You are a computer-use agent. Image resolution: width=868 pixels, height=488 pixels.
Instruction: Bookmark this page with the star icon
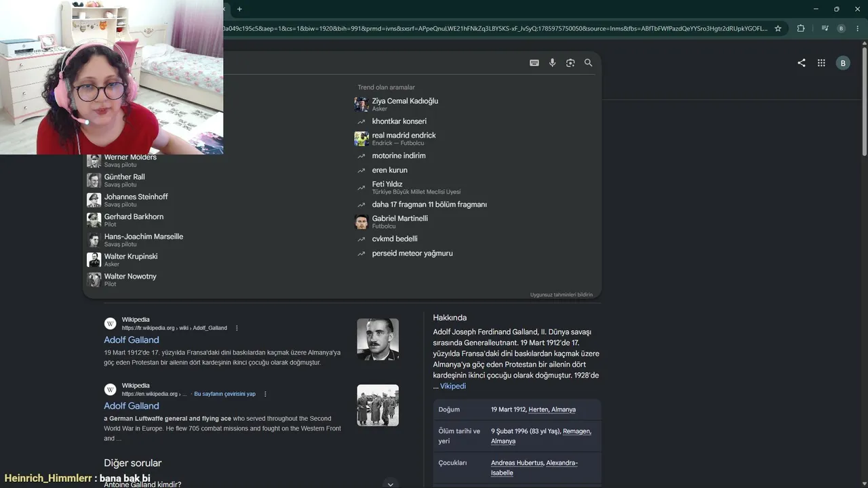[x=778, y=28]
